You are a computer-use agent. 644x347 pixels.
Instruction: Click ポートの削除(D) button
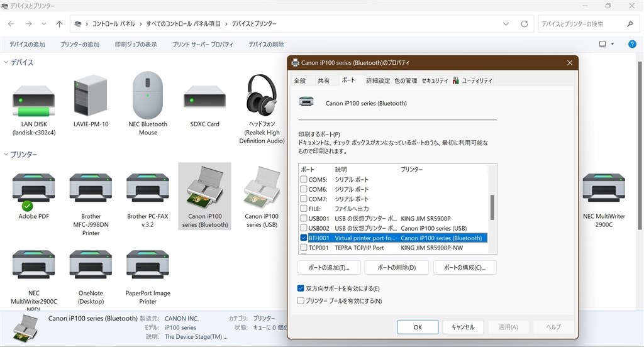[x=396, y=267]
